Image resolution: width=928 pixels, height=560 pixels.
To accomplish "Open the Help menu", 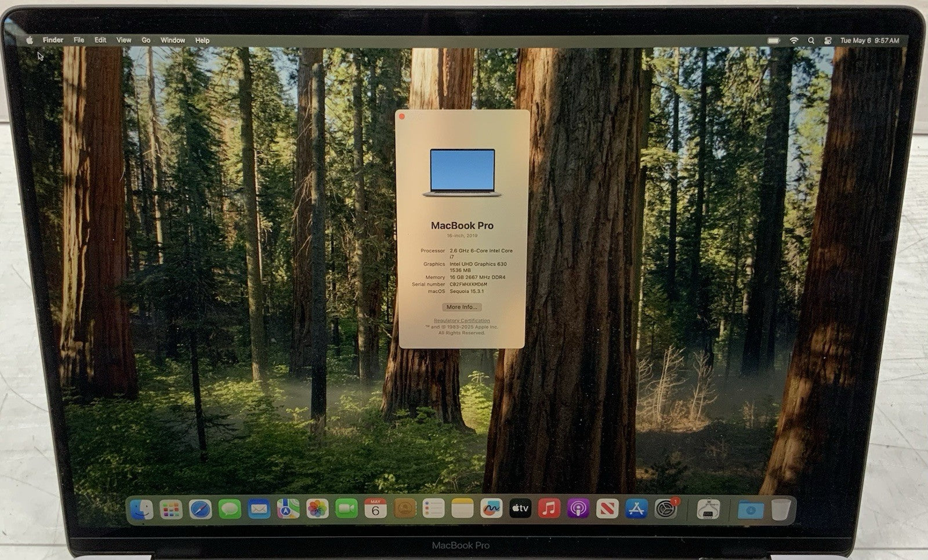I will (202, 40).
